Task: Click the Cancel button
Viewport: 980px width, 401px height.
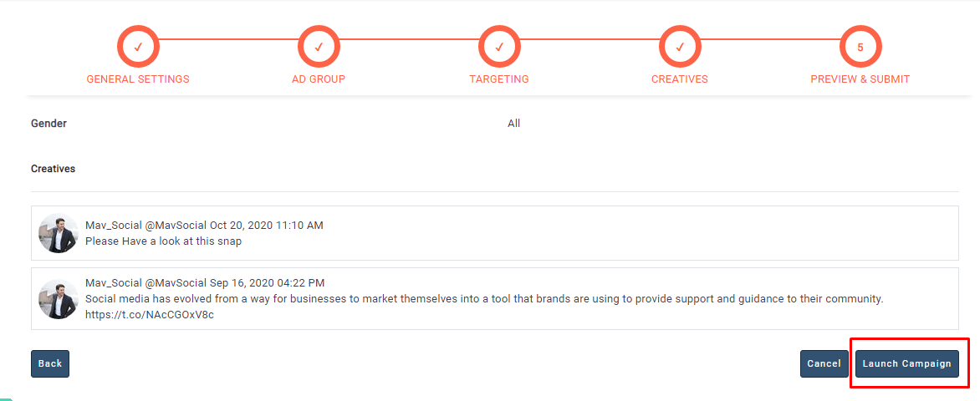Action: (x=824, y=363)
